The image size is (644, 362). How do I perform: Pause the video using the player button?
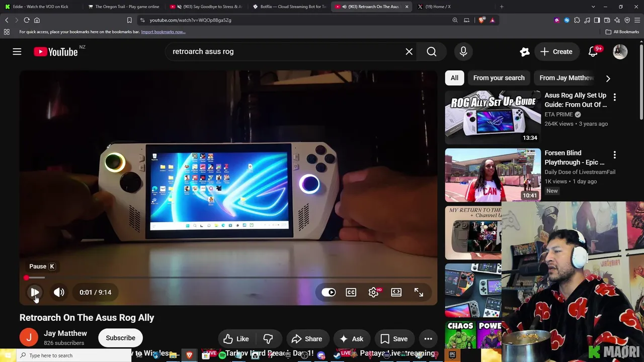35,292
